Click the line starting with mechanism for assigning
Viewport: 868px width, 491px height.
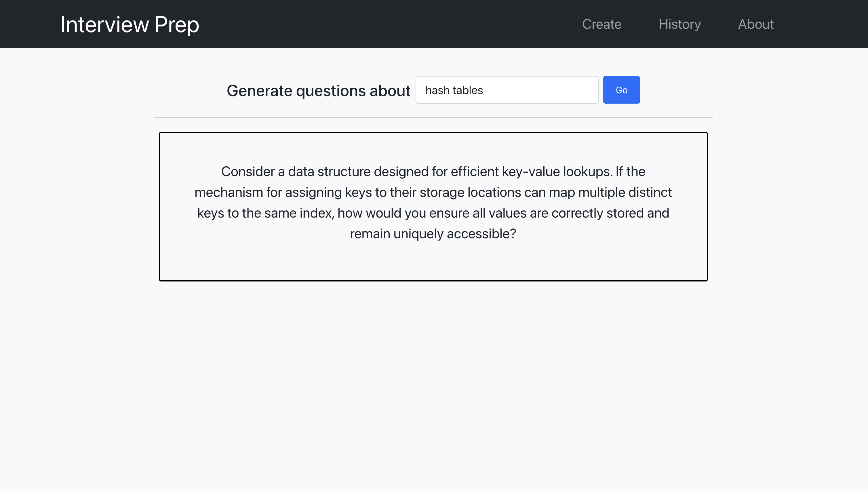tap(433, 193)
